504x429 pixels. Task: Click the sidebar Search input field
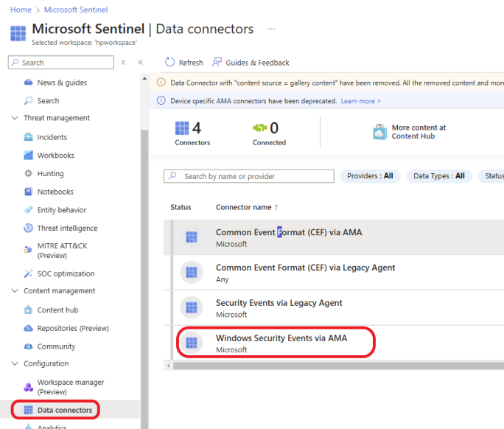coord(61,63)
